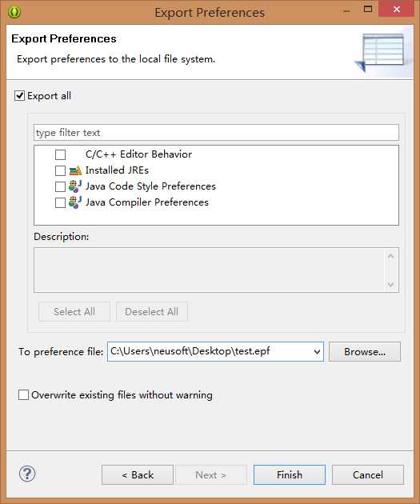
Task: Click the Browse... button
Action: click(365, 352)
